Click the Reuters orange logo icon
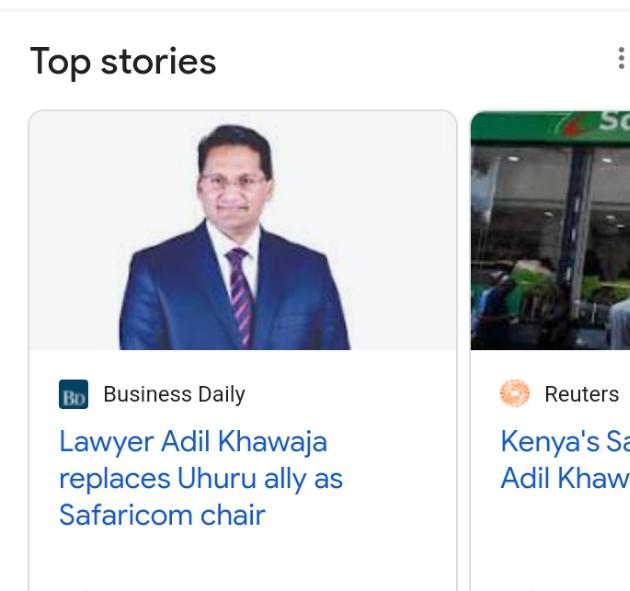 514,394
